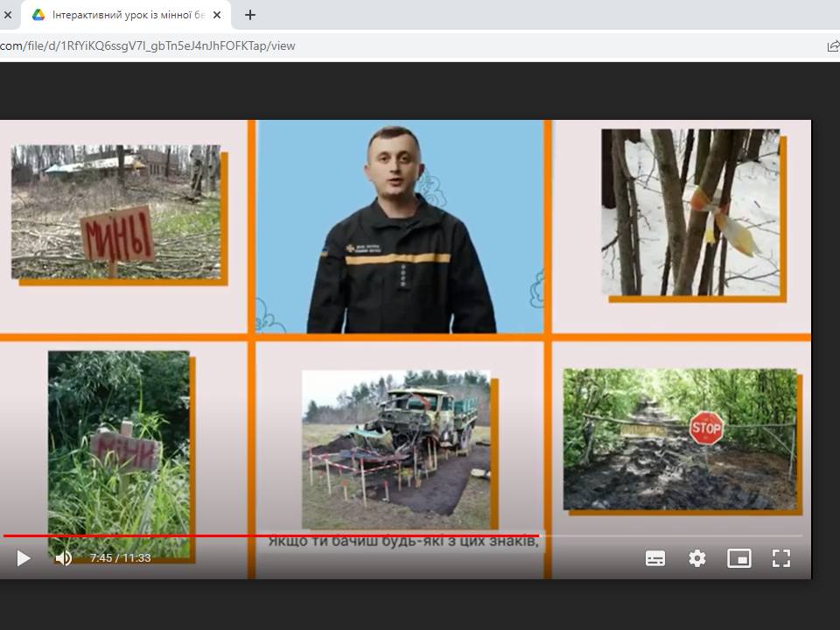Close the leftmost partially visible tab
840x630 pixels.
8,15
